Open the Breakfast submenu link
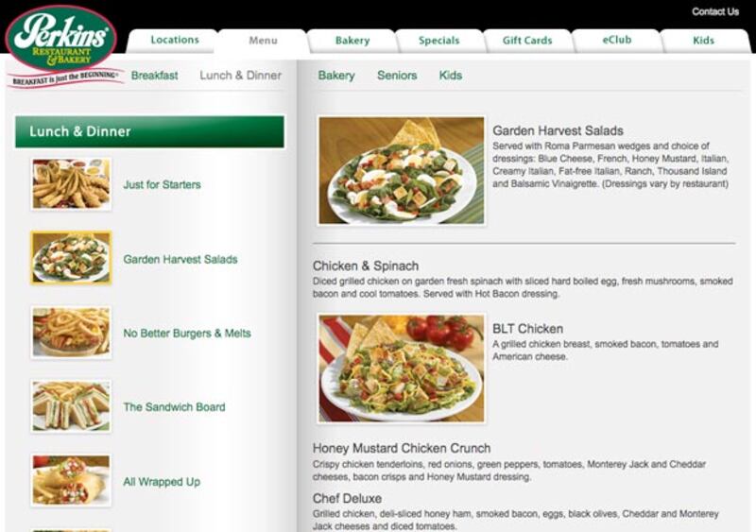756x532 pixels. [x=154, y=76]
